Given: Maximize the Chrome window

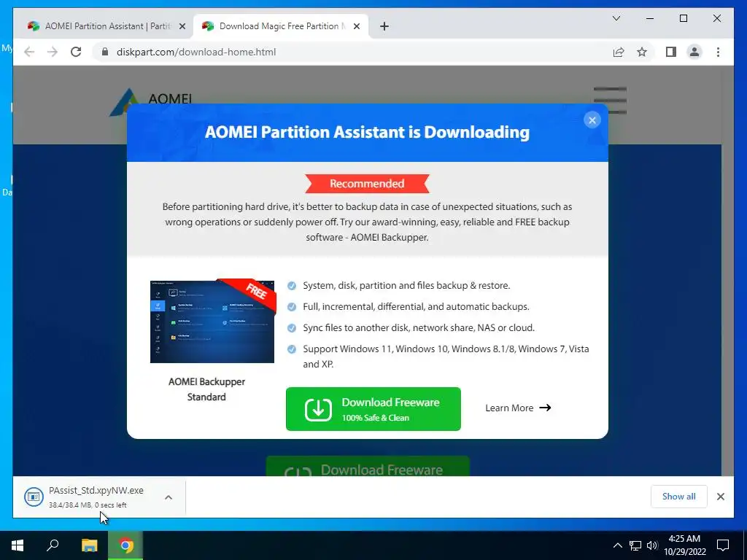Looking at the screenshot, I should coord(683,18).
